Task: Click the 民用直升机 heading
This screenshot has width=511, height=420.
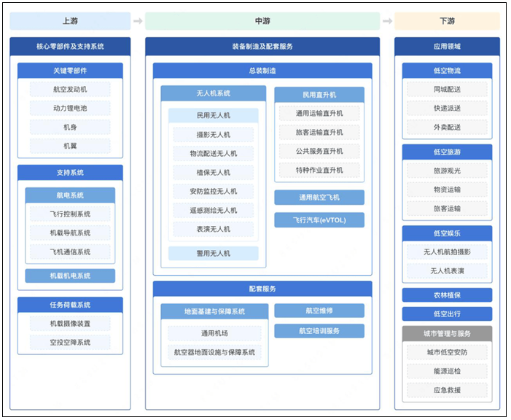Action: (x=319, y=95)
